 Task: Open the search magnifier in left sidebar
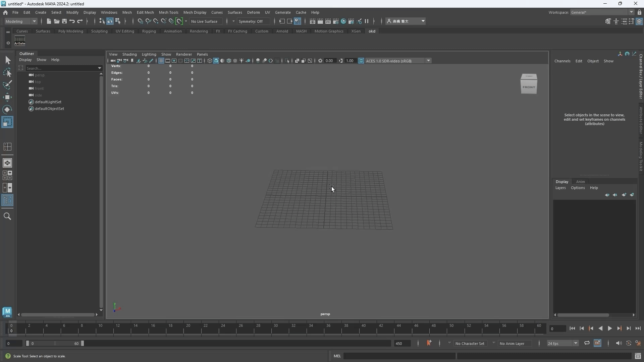click(7, 216)
